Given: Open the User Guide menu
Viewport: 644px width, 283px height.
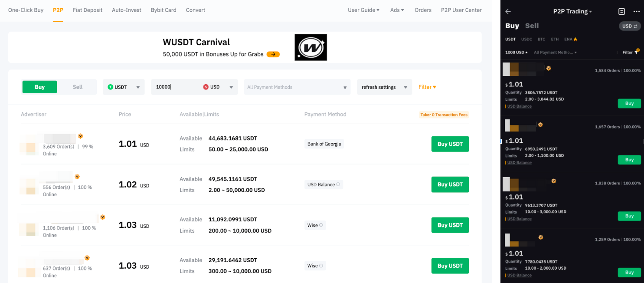Looking at the screenshot, I should [363, 10].
